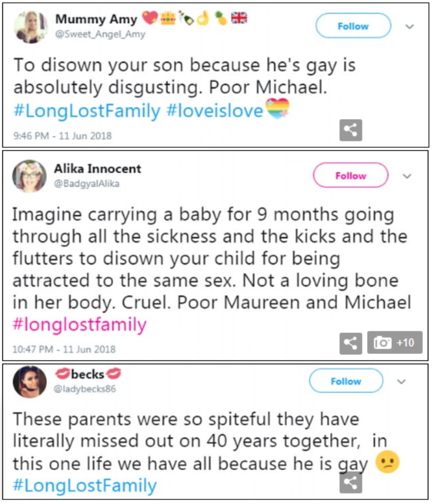This screenshot has height=504, width=433.
Task: Open the camera +10 photos icon
Action: pos(394,343)
